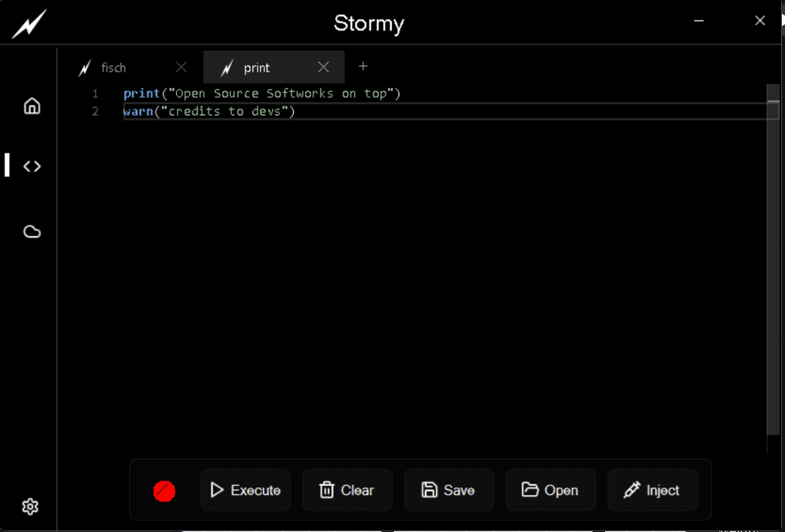Viewport: 785px width, 532px height.
Task: Place cursor in the print statement line
Action: [261, 94]
